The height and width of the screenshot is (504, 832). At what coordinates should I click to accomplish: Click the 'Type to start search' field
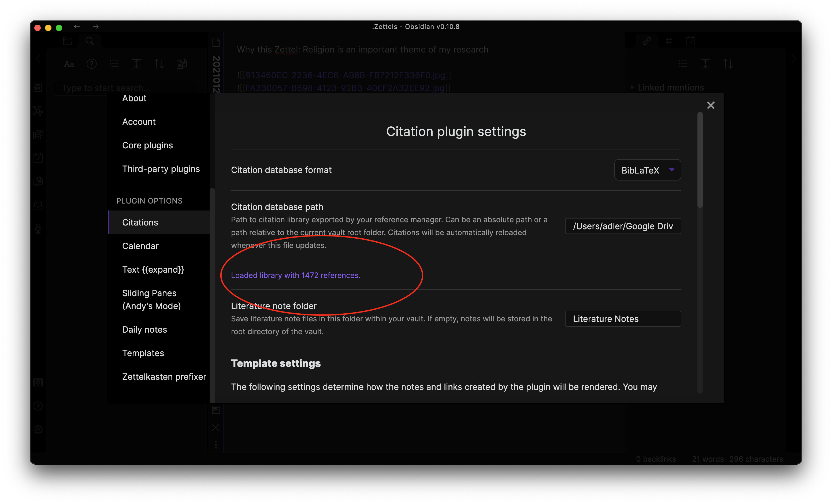click(x=125, y=88)
